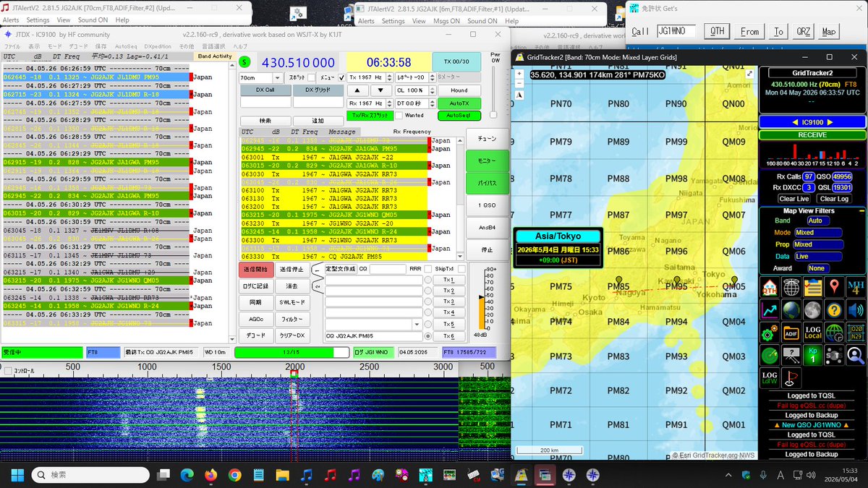Toggle the スポット checkbox in JTDX
868x488 pixels.
[x=311, y=77]
